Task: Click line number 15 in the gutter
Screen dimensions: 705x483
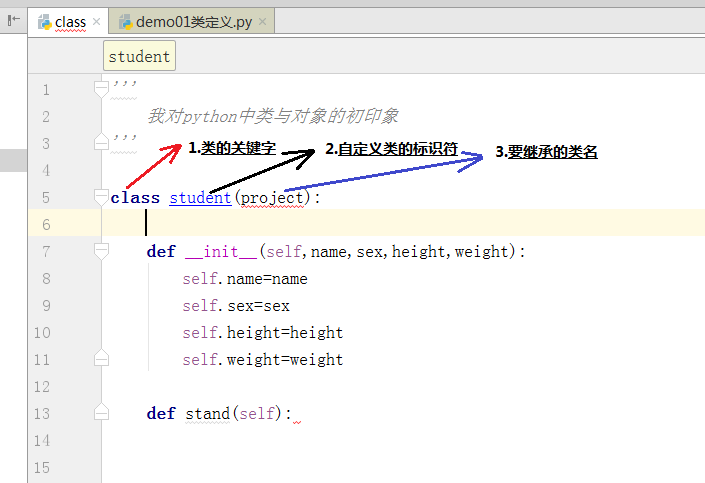Action: click(x=42, y=468)
